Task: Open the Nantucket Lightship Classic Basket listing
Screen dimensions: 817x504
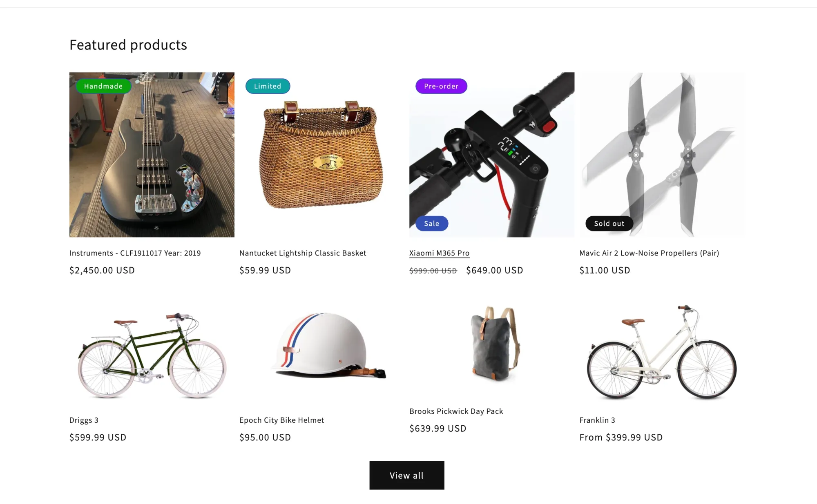Action: pyautogui.click(x=303, y=253)
